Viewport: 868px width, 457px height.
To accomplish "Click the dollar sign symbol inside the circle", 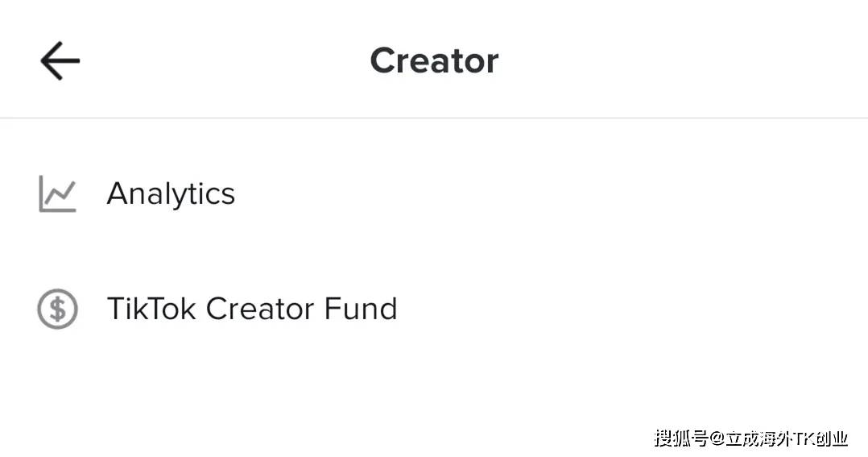I will [58, 309].
